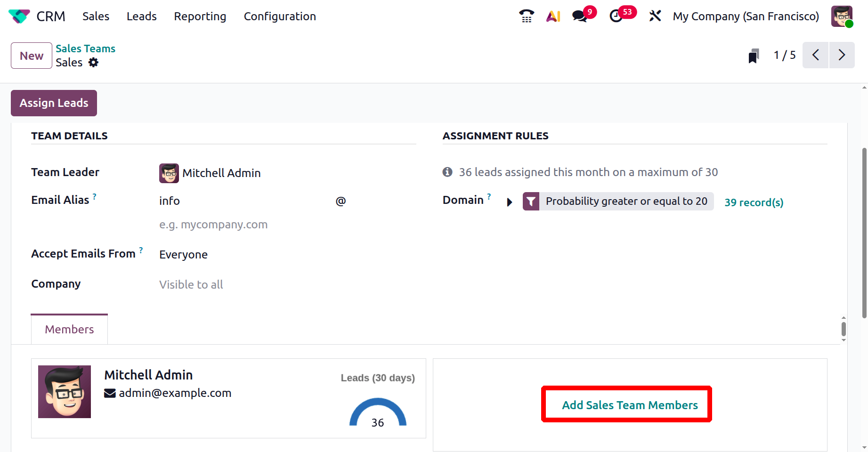
Task: Open the Reporting menu
Action: click(x=200, y=16)
